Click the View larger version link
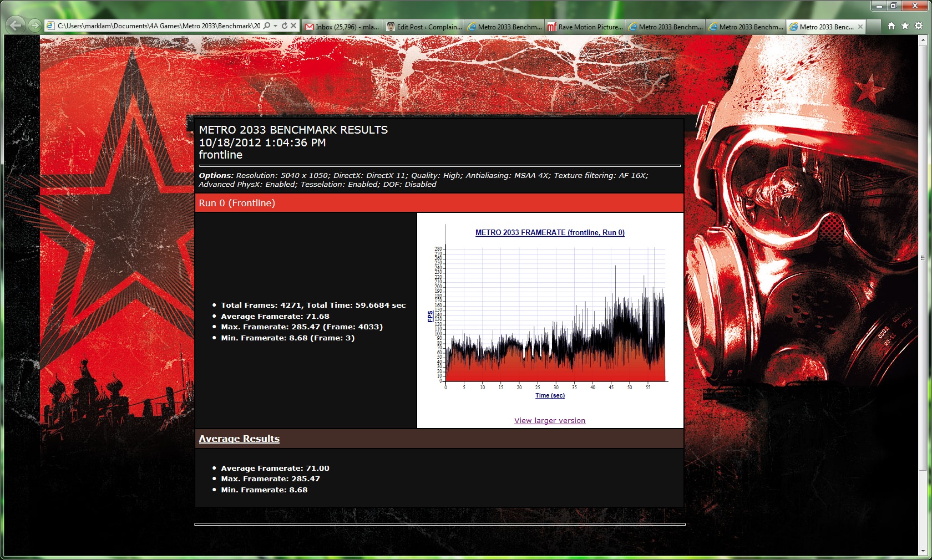The height and width of the screenshot is (560, 932). pos(550,421)
